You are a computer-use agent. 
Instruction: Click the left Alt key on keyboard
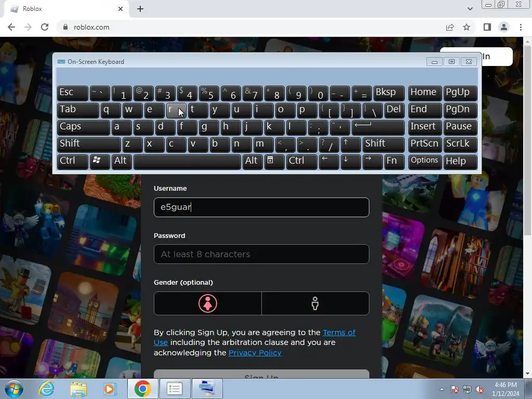[122, 162]
